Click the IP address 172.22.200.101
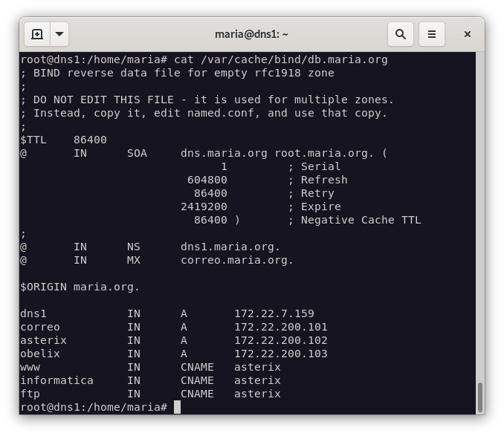The width and height of the screenshot is (504, 436). pyautogui.click(x=280, y=327)
